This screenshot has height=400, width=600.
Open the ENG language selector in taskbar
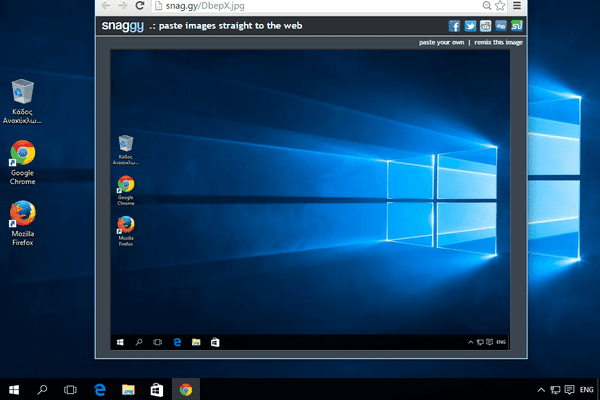point(587,389)
